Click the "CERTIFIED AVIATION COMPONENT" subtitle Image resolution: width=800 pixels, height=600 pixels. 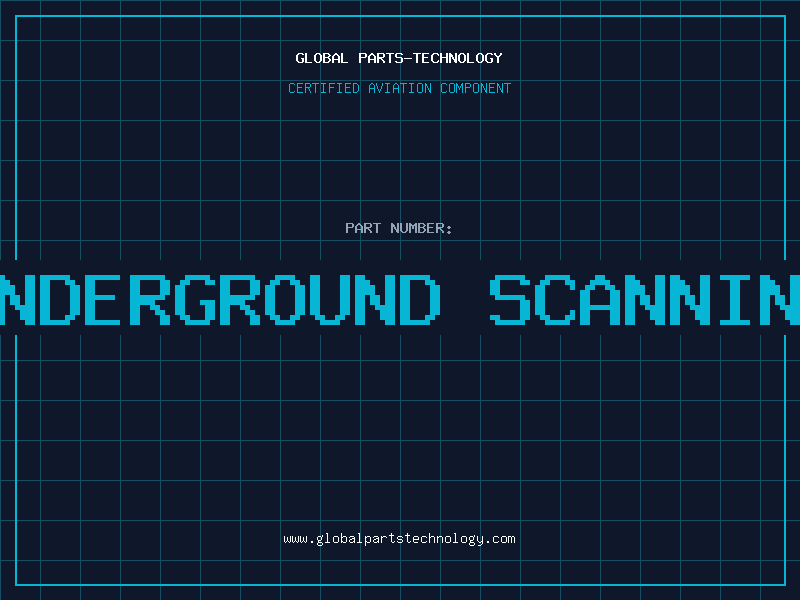pos(399,88)
